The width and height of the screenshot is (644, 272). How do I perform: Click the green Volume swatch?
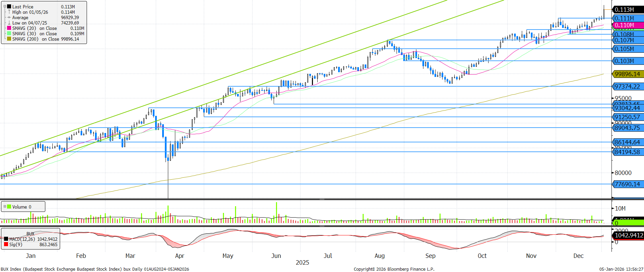pyautogui.click(x=9, y=207)
